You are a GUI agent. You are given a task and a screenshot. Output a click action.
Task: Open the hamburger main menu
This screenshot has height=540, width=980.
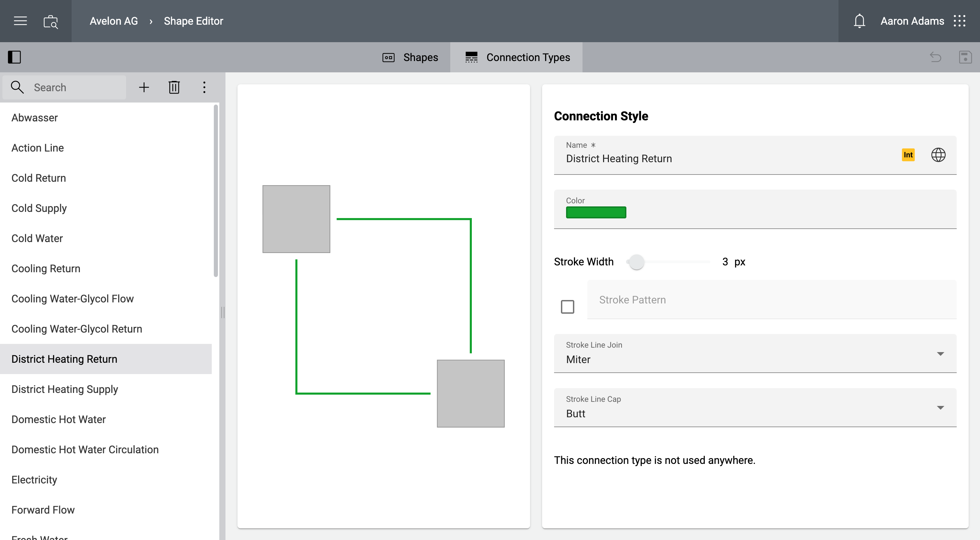point(20,21)
